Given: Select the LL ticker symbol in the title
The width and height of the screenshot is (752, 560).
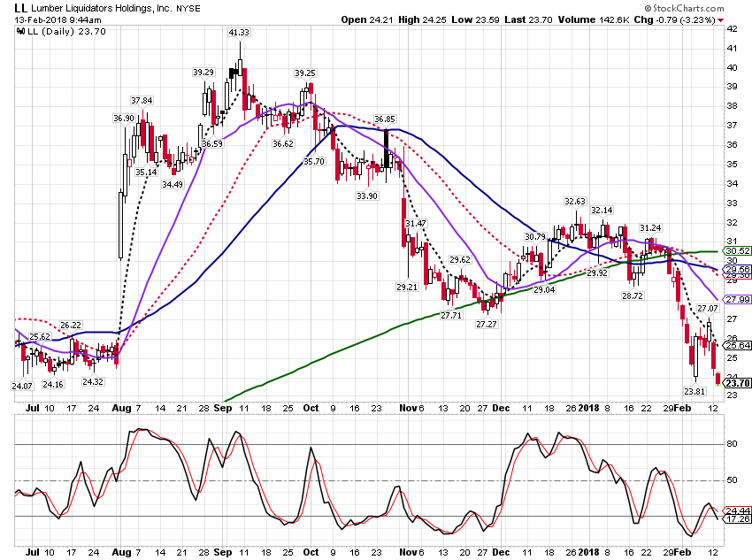Looking at the screenshot, I should (x=20, y=8).
